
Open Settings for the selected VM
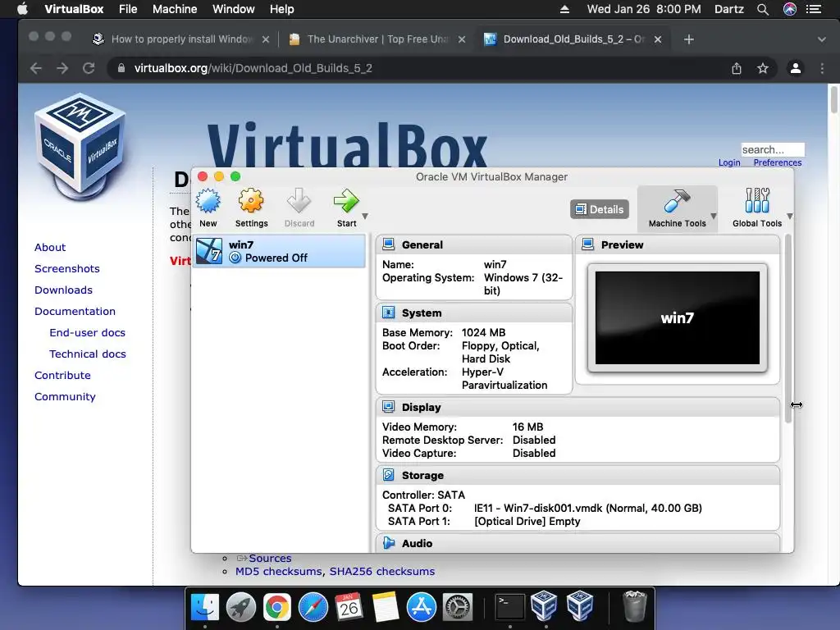[x=251, y=208]
